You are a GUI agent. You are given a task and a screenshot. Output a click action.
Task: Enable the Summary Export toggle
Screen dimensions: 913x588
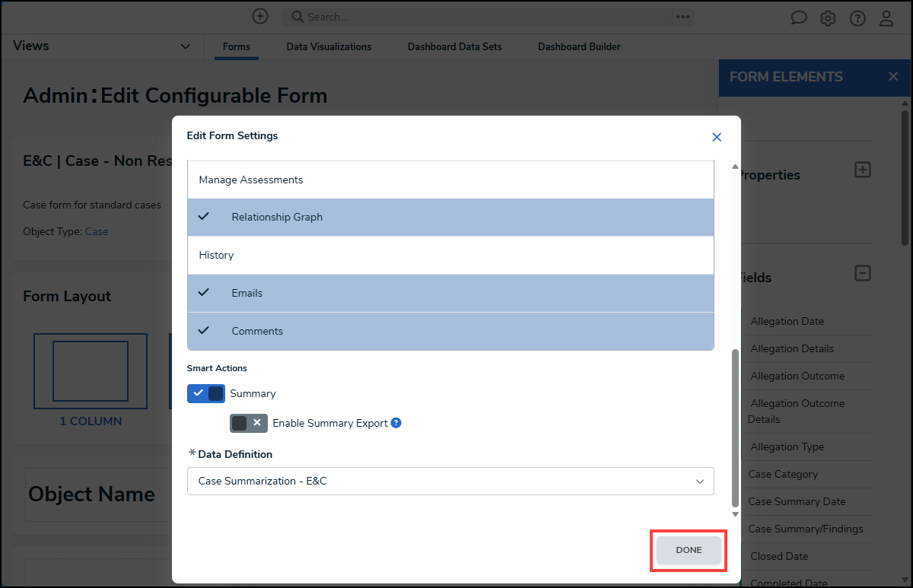[249, 423]
